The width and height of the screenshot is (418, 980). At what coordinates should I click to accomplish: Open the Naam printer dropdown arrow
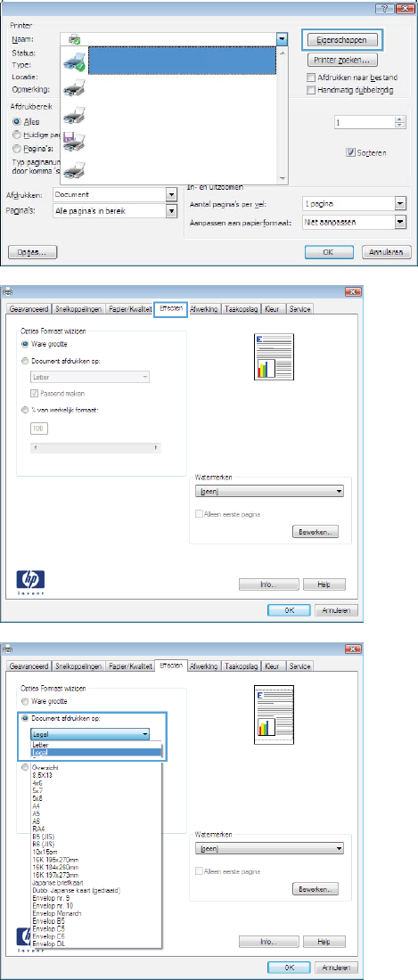tap(282, 40)
